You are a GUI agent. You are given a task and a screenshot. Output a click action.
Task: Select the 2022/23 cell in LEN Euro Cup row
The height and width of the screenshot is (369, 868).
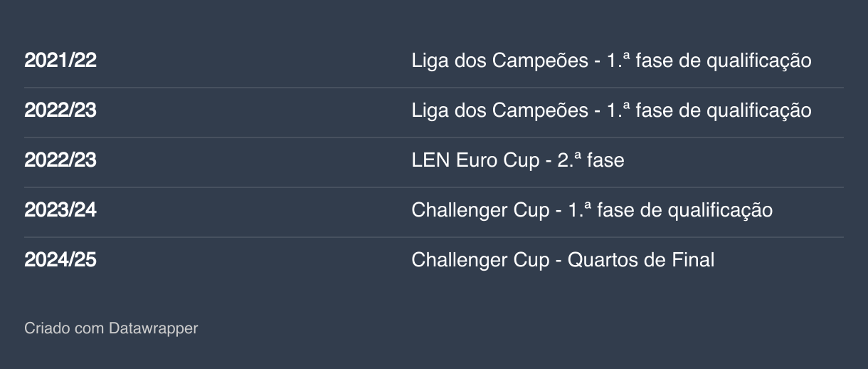pos(60,160)
